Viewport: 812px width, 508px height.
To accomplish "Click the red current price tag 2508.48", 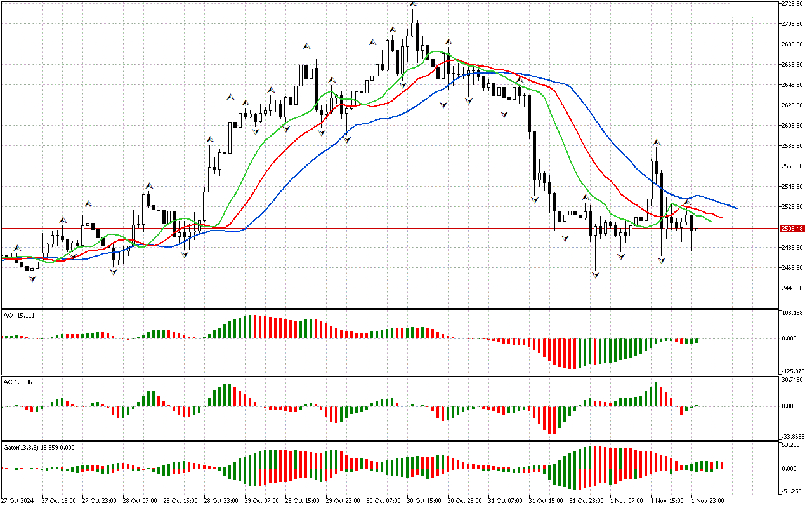I will tap(793, 228).
